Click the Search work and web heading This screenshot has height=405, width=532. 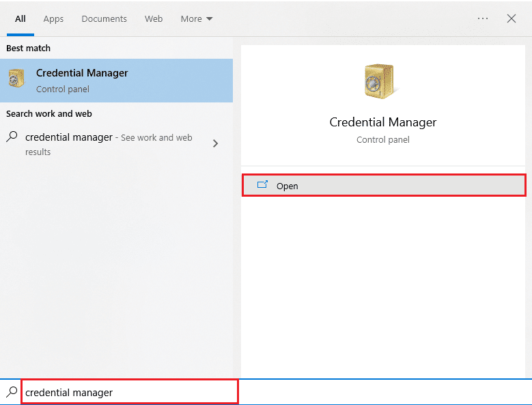49,113
